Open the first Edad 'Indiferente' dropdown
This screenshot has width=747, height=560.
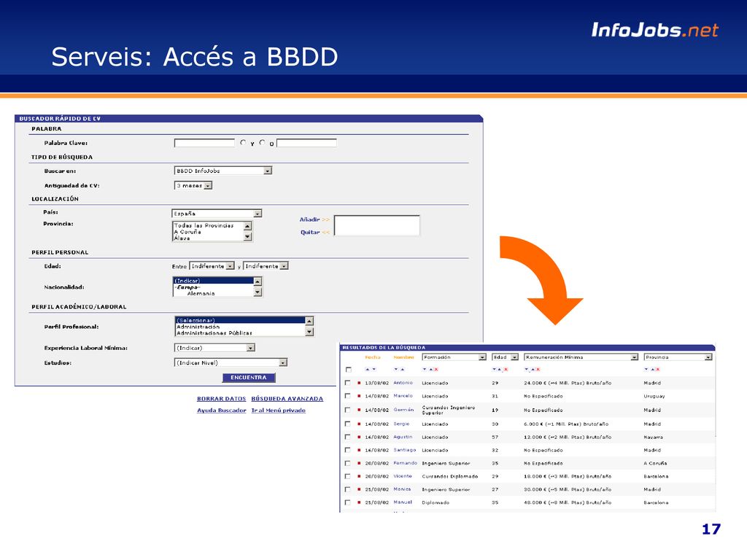(212, 265)
